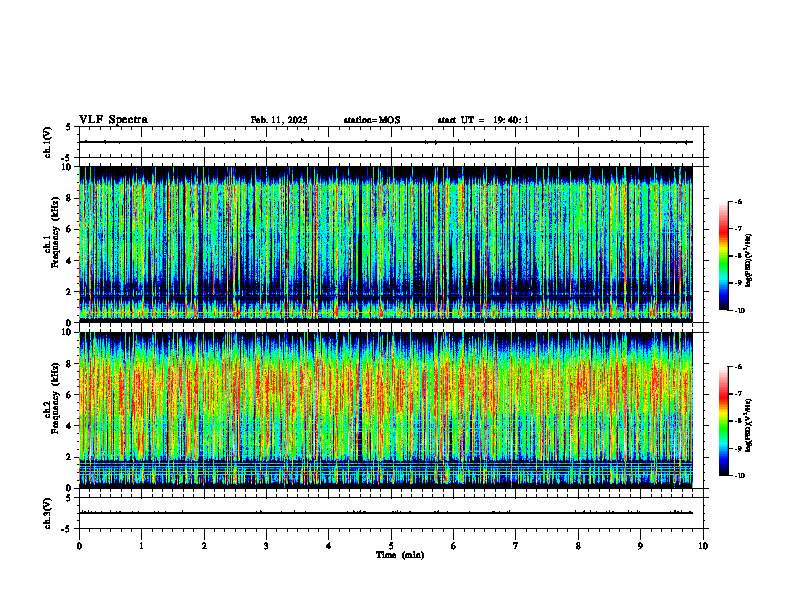Click the "VLF Spectra" plot title
792x612 pixels.
click(x=113, y=120)
